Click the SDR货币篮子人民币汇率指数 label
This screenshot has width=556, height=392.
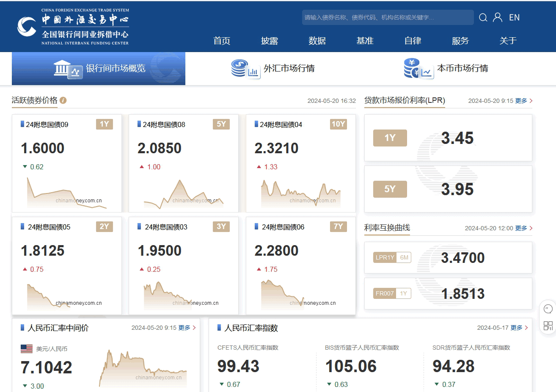click(471, 348)
